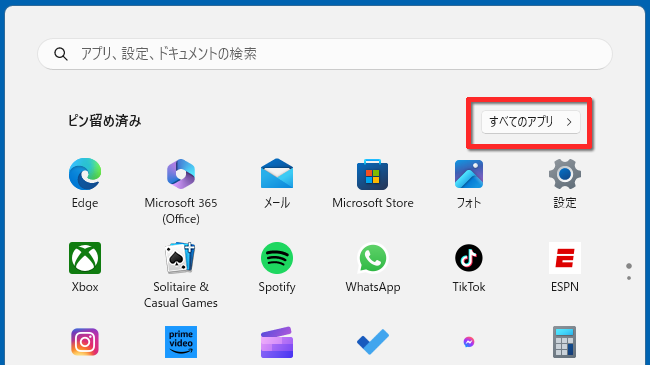Open the メール app

tap(277, 174)
